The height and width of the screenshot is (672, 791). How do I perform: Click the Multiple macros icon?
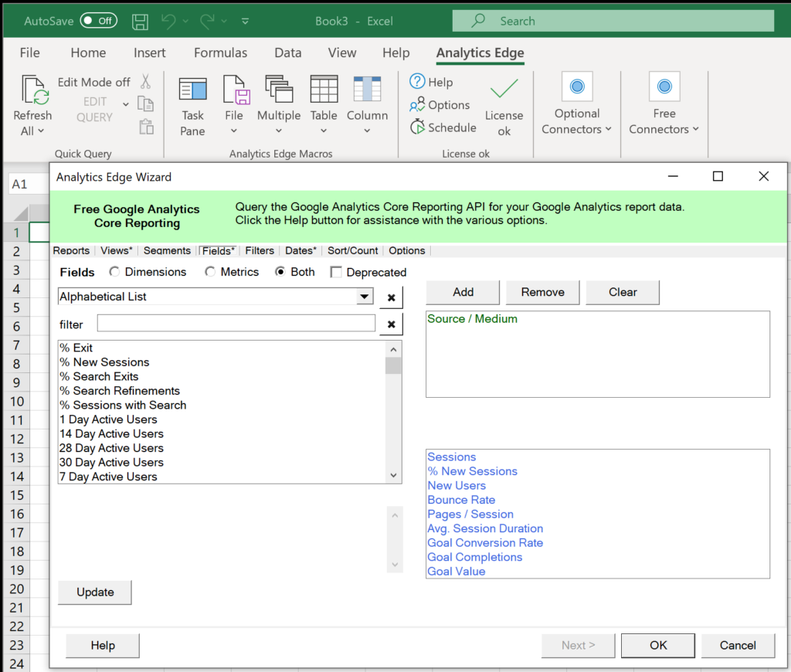pos(279,90)
